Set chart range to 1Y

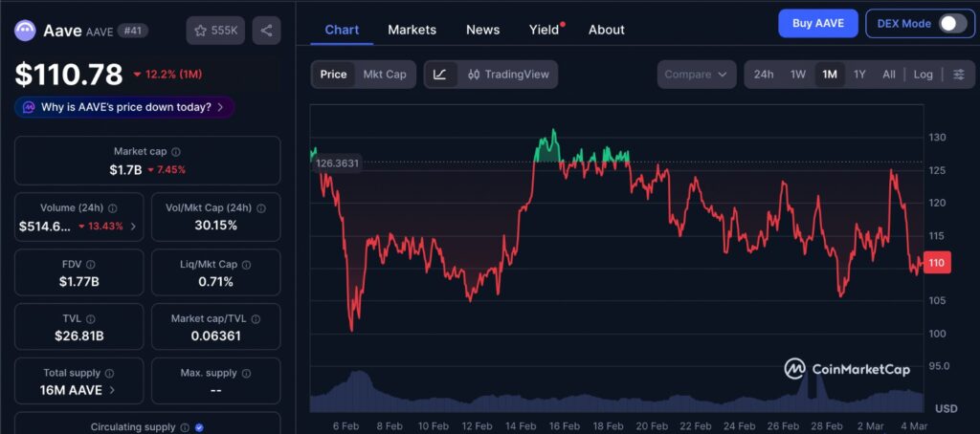[x=859, y=75]
